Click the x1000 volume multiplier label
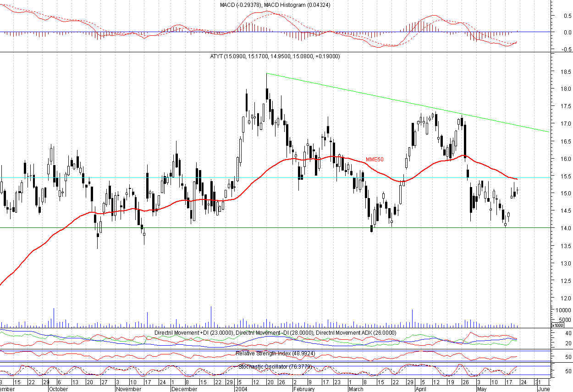This screenshot has width=573, height=392. point(557,325)
